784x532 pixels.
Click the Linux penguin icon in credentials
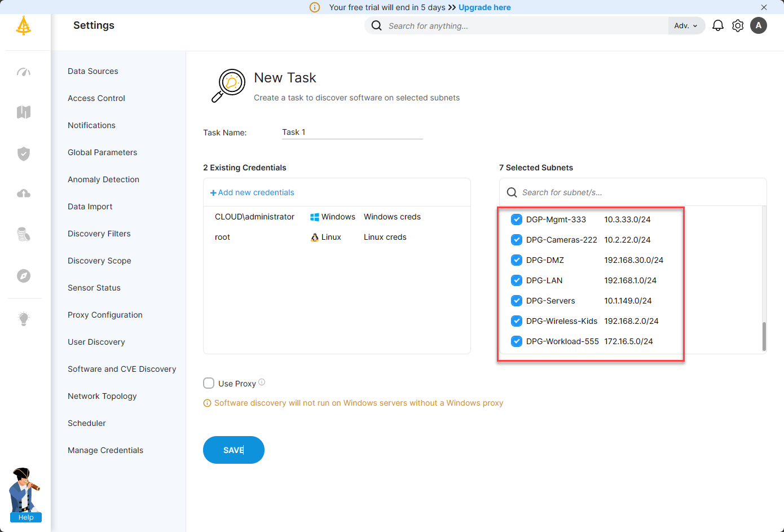315,238
